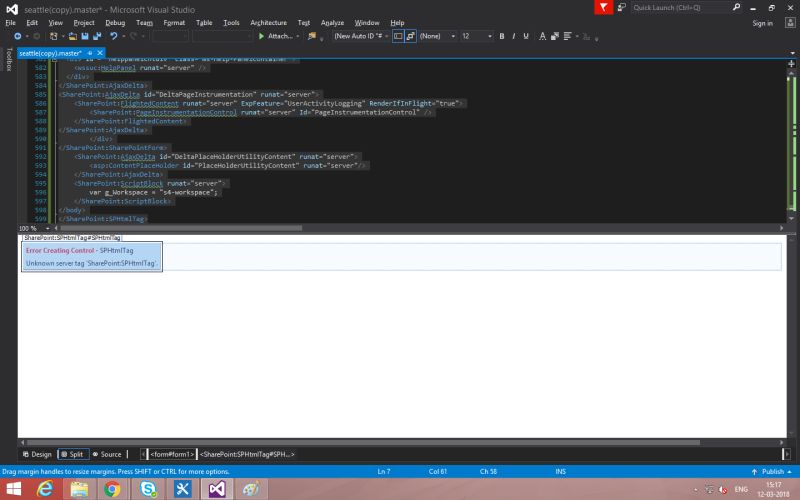The width and height of the screenshot is (800, 500).
Task: Open Skype from the taskbar
Action: click(x=148, y=489)
